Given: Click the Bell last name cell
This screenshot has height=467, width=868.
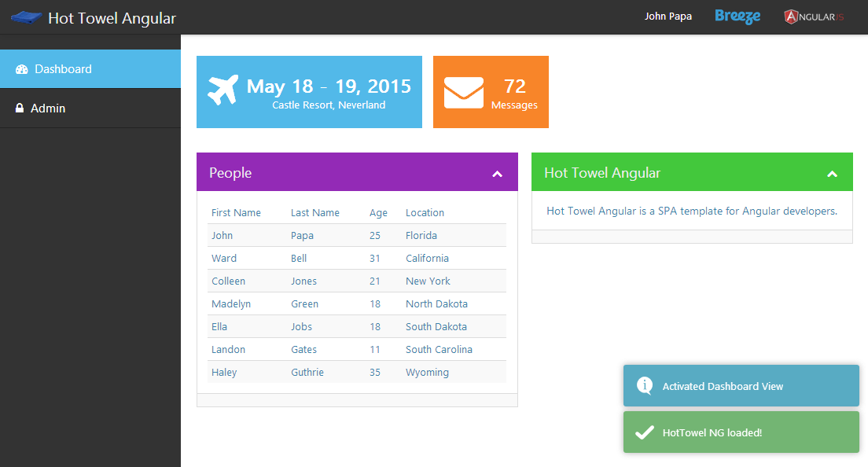Looking at the screenshot, I should (x=299, y=259).
